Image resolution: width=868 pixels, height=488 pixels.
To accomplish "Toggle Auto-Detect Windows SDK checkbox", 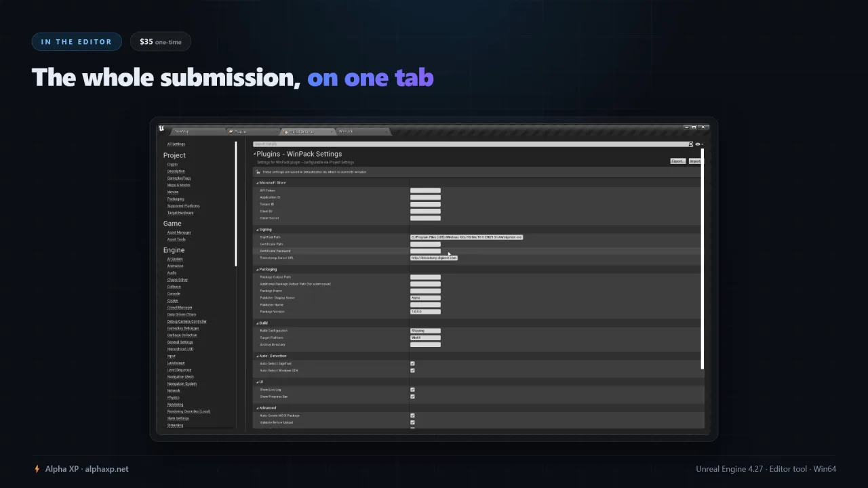I will click(x=412, y=371).
